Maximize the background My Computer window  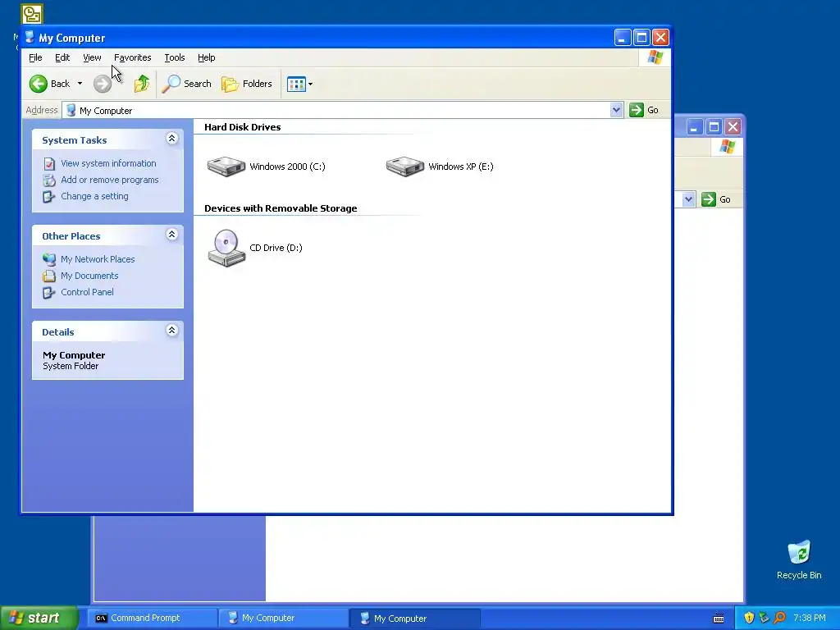pyautogui.click(x=714, y=127)
